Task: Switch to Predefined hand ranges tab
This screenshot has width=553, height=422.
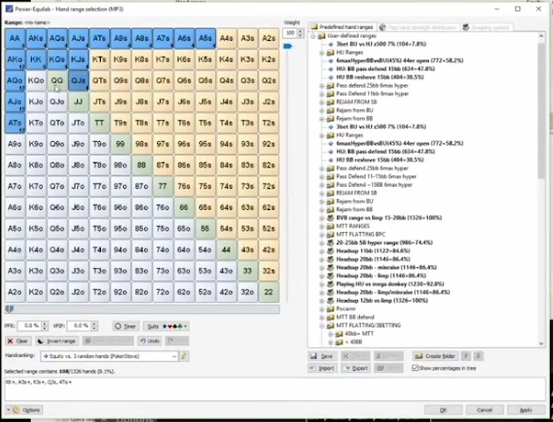Action: [x=342, y=27]
